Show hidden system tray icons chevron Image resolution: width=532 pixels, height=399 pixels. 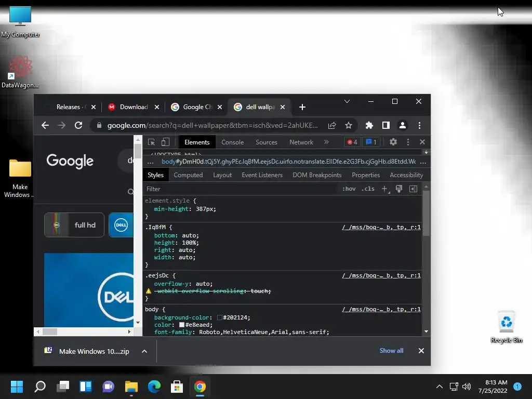[x=439, y=387]
